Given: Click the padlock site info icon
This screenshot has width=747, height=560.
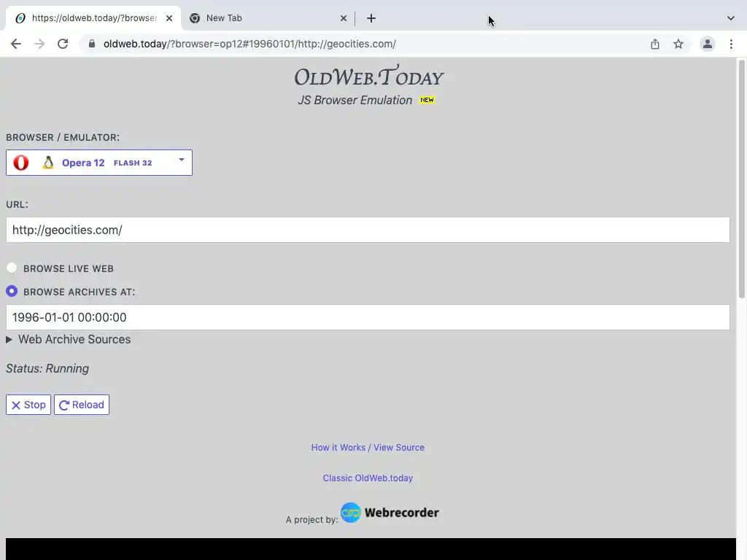Looking at the screenshot, I should point(92,44).
